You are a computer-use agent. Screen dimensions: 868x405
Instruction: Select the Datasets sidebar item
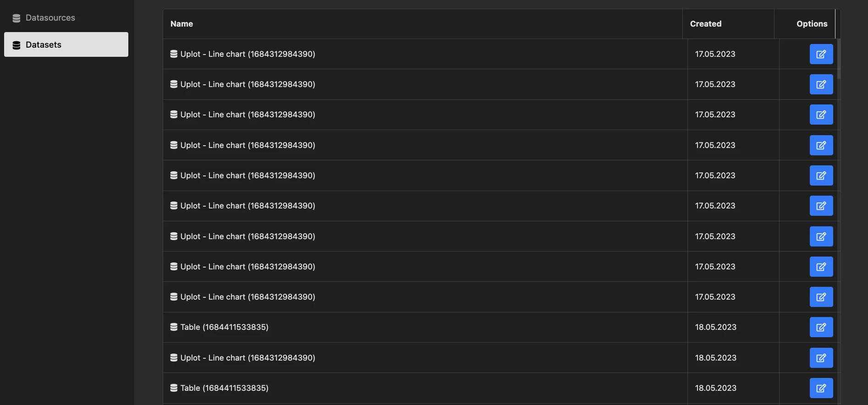coord(66,44)
